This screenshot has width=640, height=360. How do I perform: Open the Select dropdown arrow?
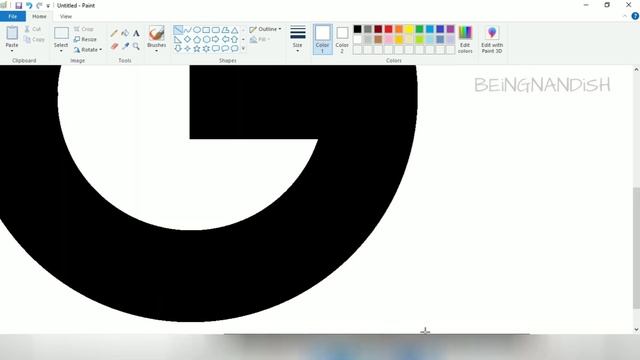tap(61, 51)
